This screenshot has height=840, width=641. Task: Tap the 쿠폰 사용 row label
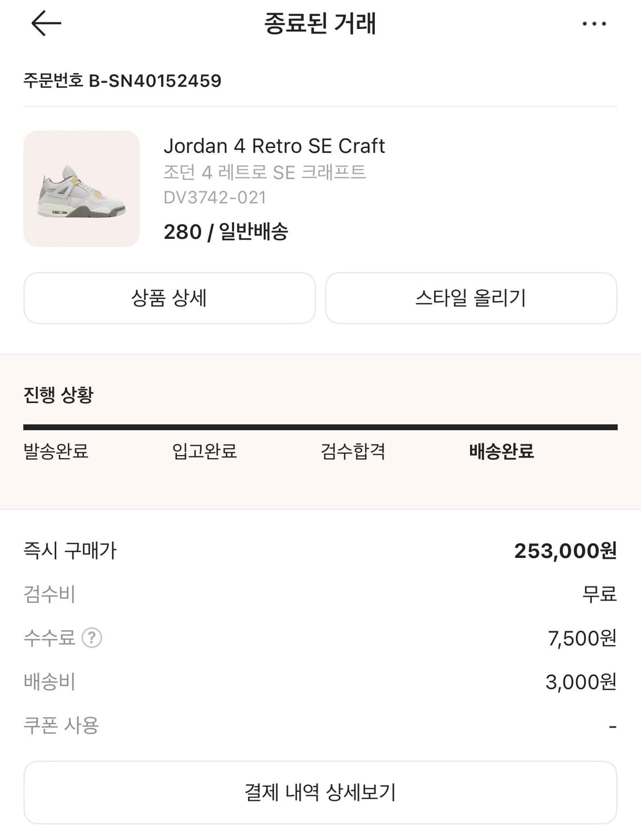[x=61, y=725]
